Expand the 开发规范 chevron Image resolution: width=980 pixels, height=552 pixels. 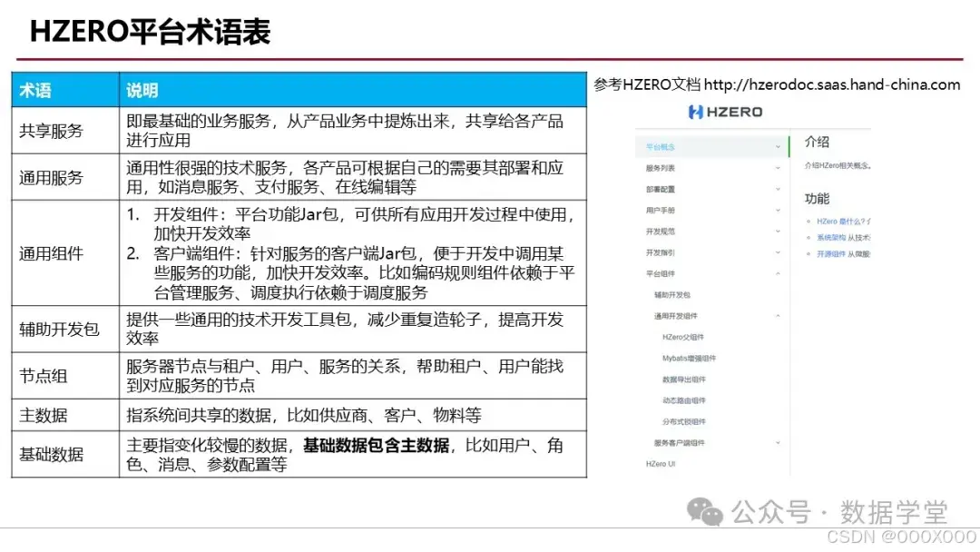(779, 232)
